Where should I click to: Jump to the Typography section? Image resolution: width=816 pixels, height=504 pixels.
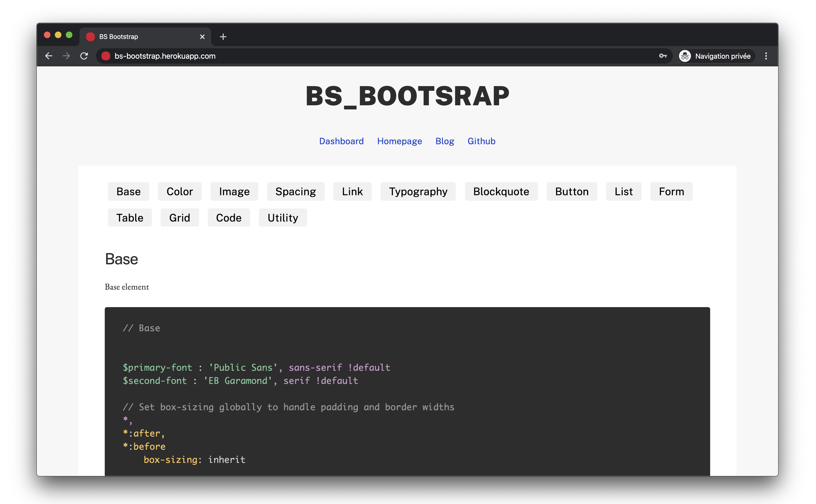[418, 191]
